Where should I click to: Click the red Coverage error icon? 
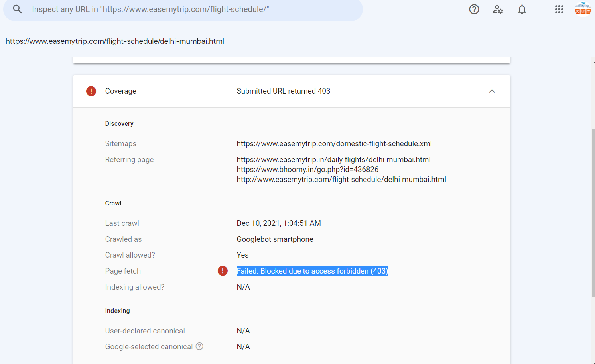(x=91, y=91)
